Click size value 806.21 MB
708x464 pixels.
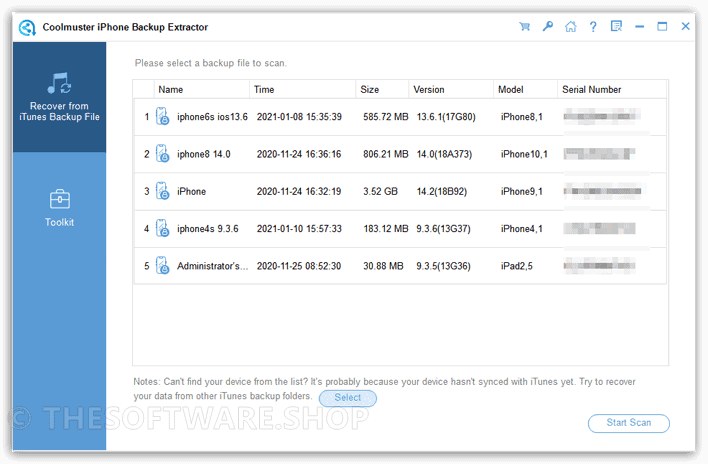[386, 154]
